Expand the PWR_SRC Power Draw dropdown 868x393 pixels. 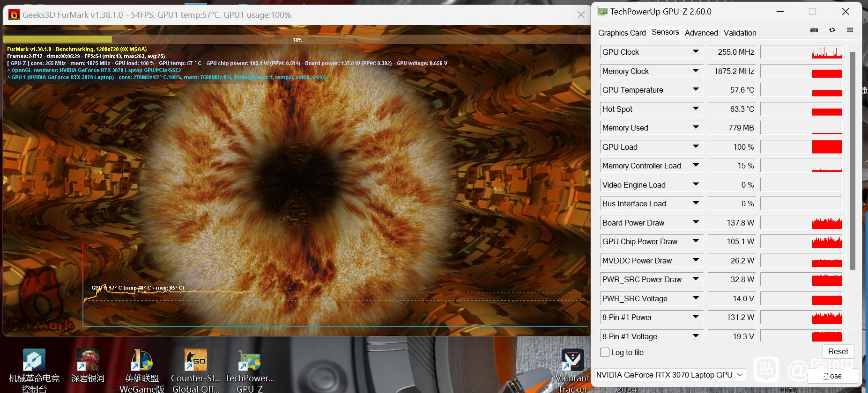(x=696, y=279)
